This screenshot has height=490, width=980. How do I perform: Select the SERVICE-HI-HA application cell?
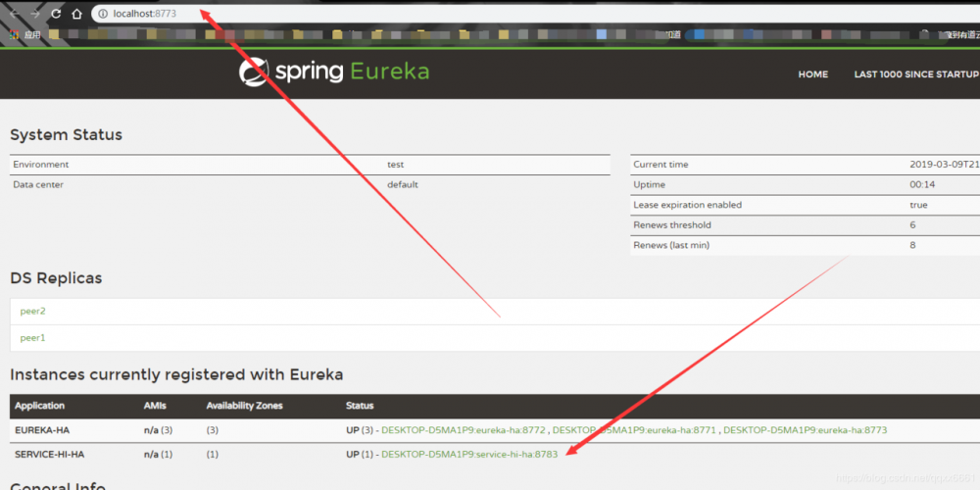(x=49, y=455)
